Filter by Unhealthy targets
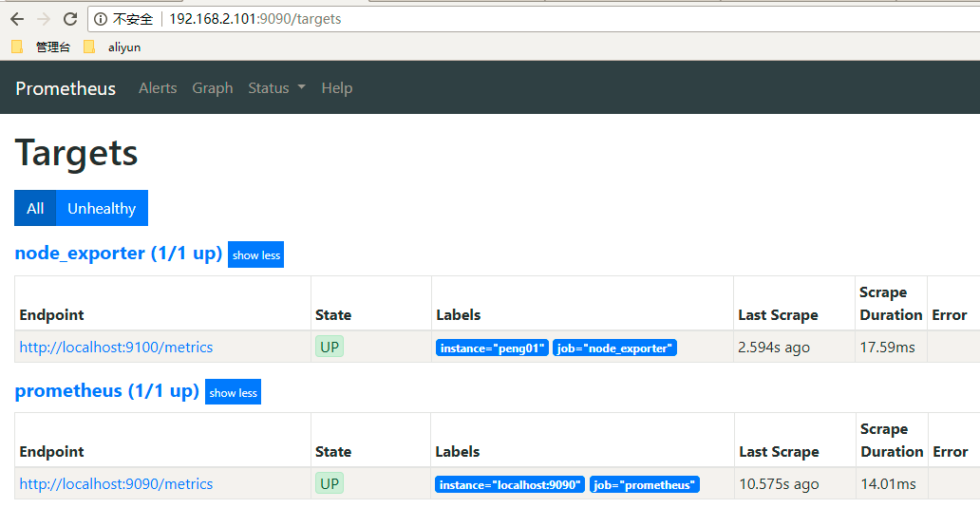The height and width of the screenshot is (508, 980). click(x=102, y=208)
